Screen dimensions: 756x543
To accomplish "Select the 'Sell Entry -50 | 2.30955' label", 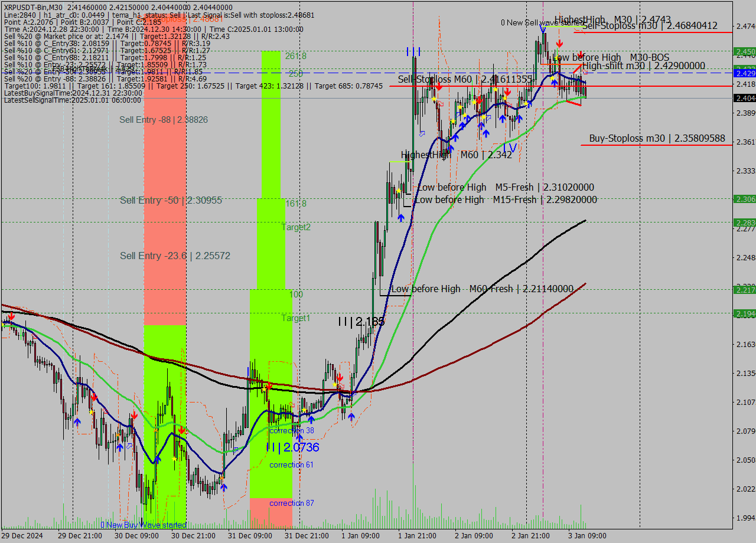I will (x=171, y=201).
